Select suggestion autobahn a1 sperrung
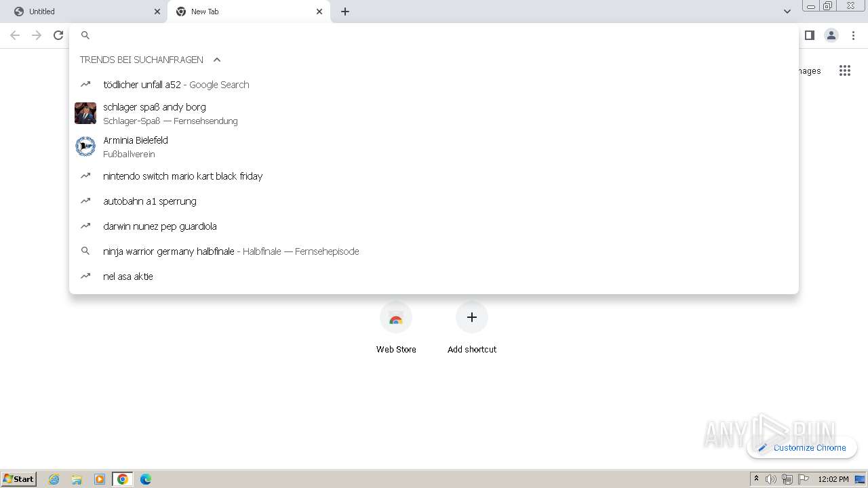The width and height of the screenshot is (868, 488). point(434,201)
